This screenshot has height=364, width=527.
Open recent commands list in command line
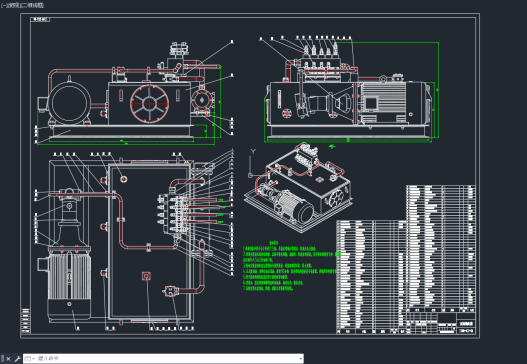30,359
